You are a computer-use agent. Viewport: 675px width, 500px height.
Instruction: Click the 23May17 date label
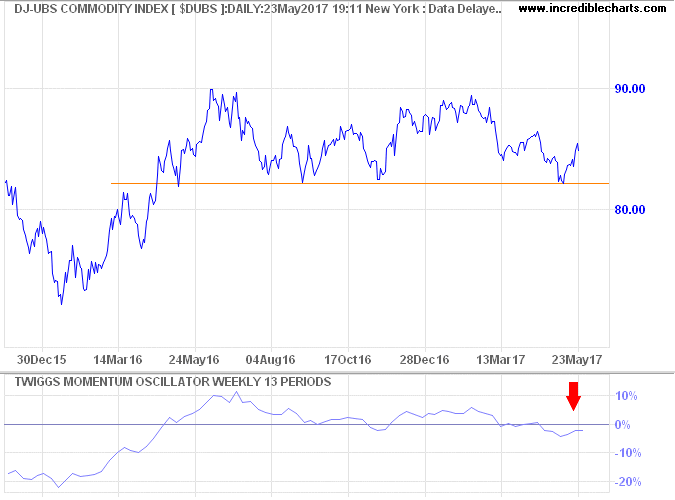tap(577, 360)
